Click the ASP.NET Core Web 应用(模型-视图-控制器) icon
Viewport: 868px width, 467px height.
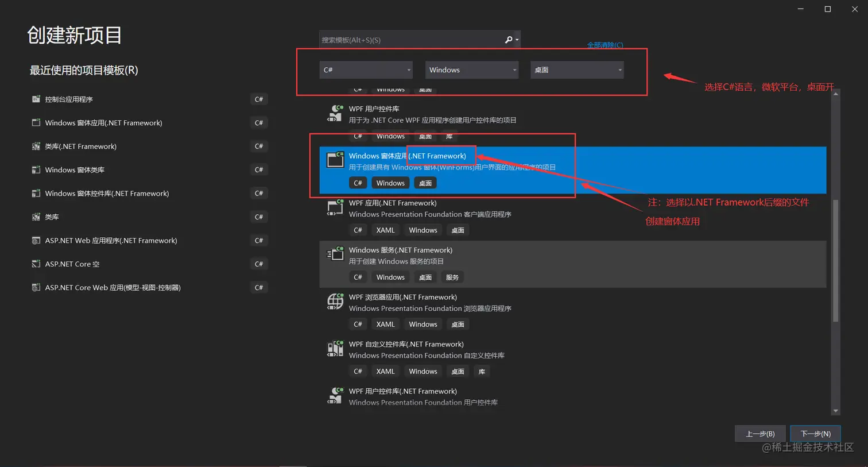click(x=36, y=287)
